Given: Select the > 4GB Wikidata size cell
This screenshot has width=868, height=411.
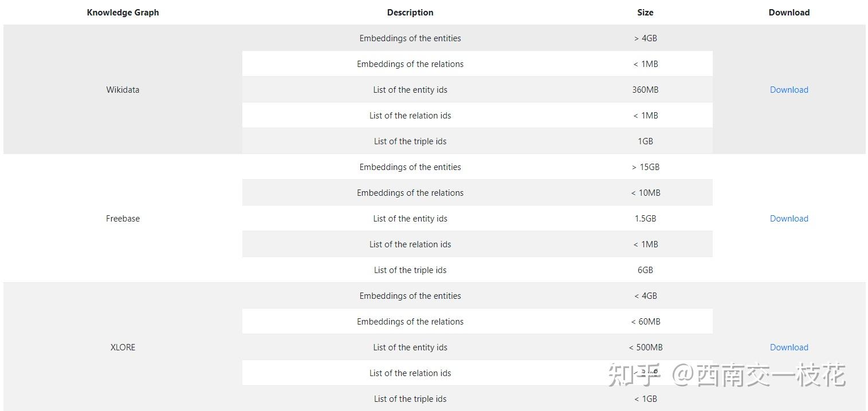Looking at the screenshot, I should [x=645, y=38].
